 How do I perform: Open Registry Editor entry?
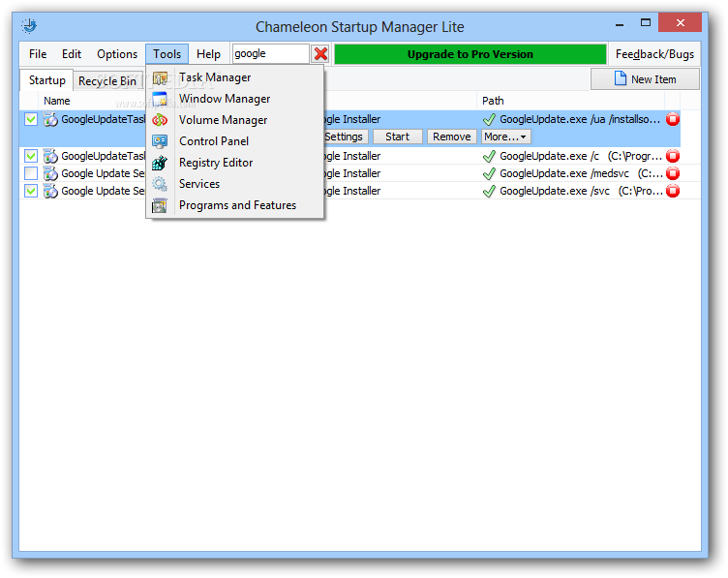[x=235, y=163]
